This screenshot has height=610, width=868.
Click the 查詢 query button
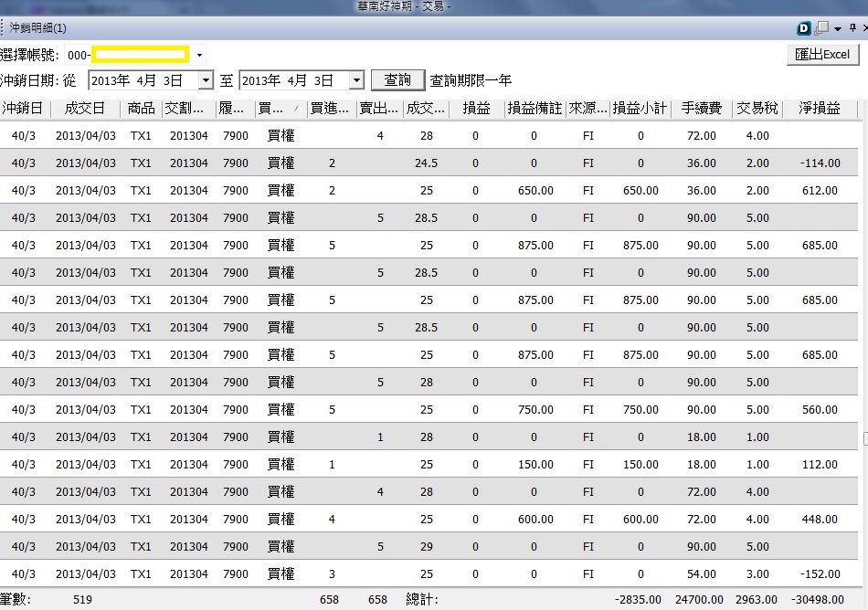point(397,80)
